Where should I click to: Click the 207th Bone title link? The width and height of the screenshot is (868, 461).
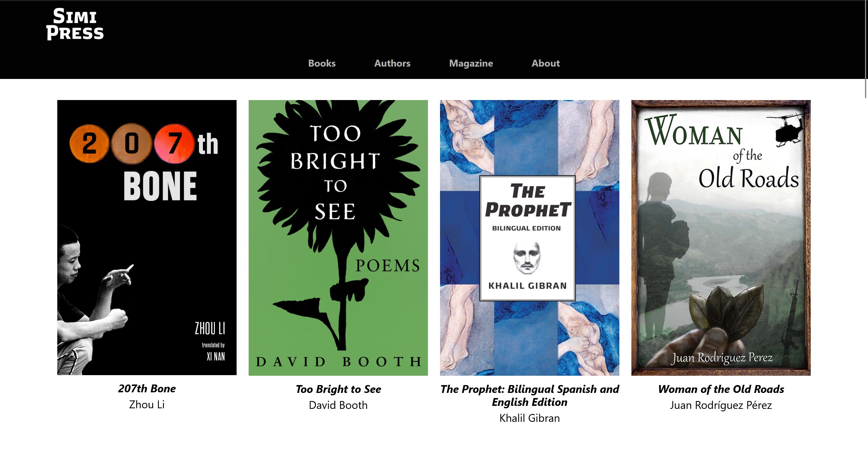pos(147,389)
